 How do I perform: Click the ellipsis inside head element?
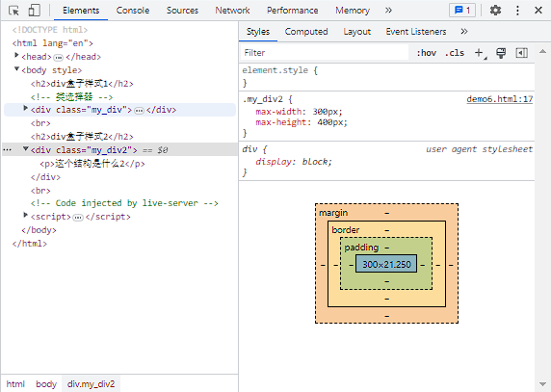point(59,57)
